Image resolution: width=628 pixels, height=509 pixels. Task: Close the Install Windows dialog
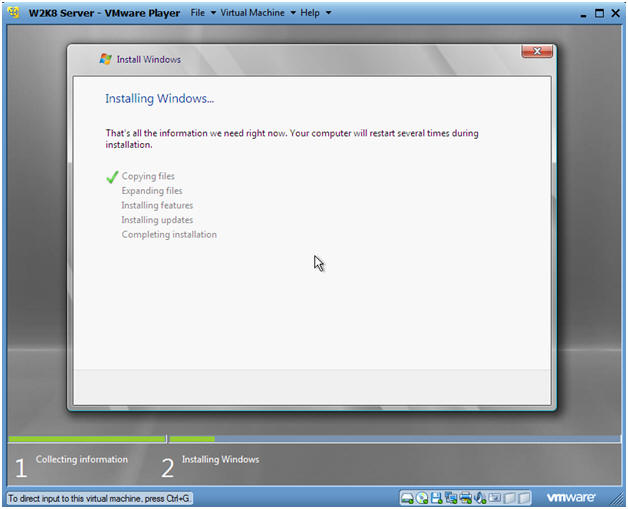click(x=537, y=51)
